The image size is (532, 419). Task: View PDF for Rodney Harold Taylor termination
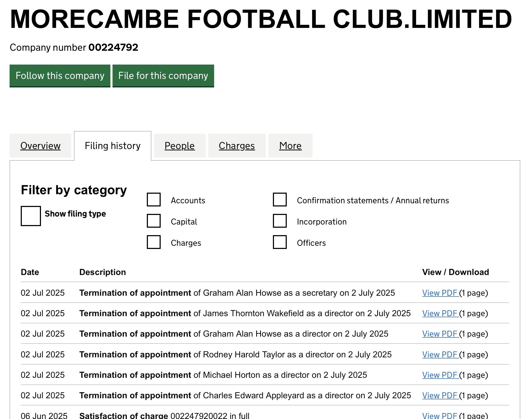(x=440, y=354)
